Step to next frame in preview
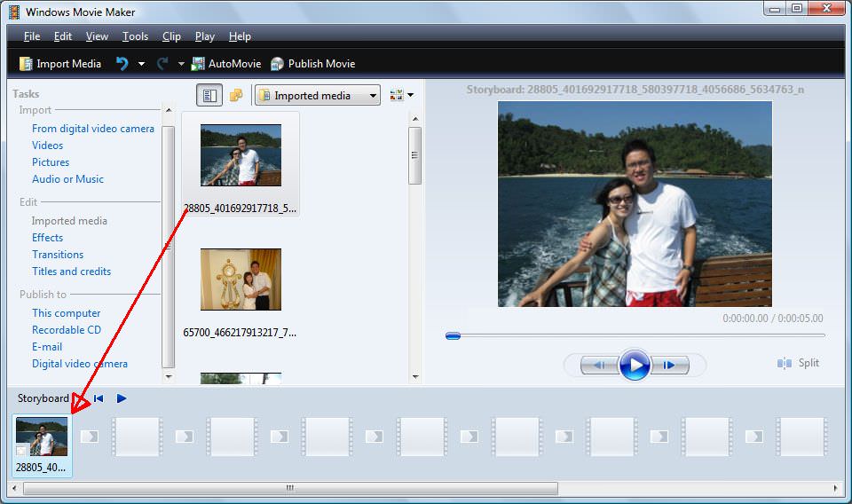Viewport: 852px width, 504px height. click(x=669, y=365)
